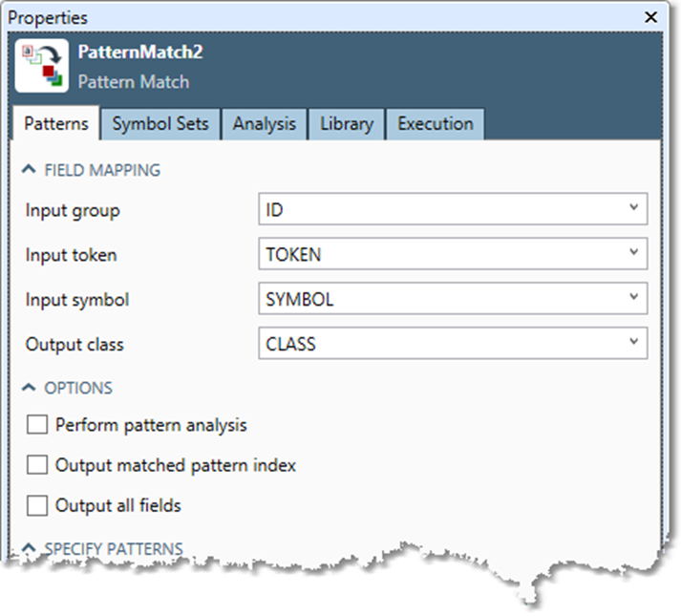
Task: Click the Pattern Match subtitle text
Action: point(133,82)
